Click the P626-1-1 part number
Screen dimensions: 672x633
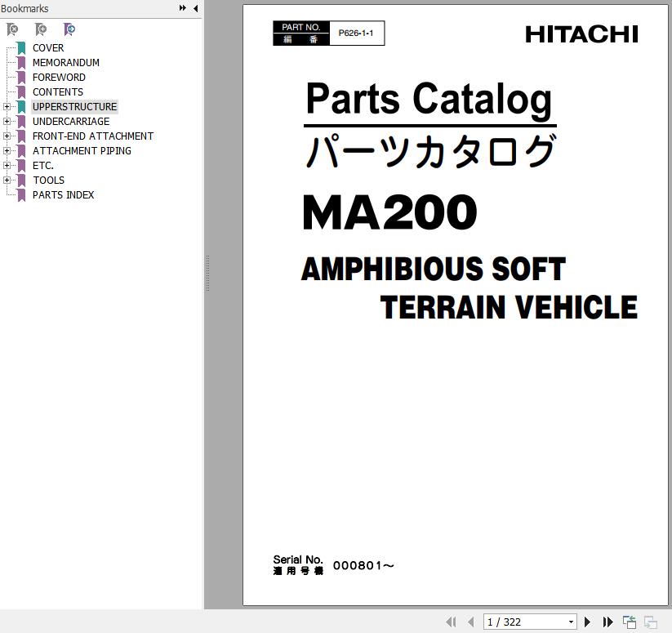coord(356,33)
